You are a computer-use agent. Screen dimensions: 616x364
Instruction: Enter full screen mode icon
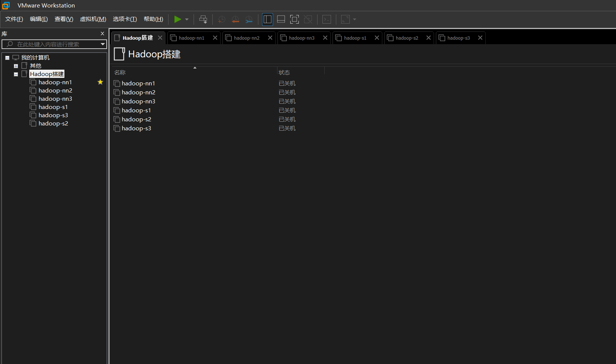295,19
